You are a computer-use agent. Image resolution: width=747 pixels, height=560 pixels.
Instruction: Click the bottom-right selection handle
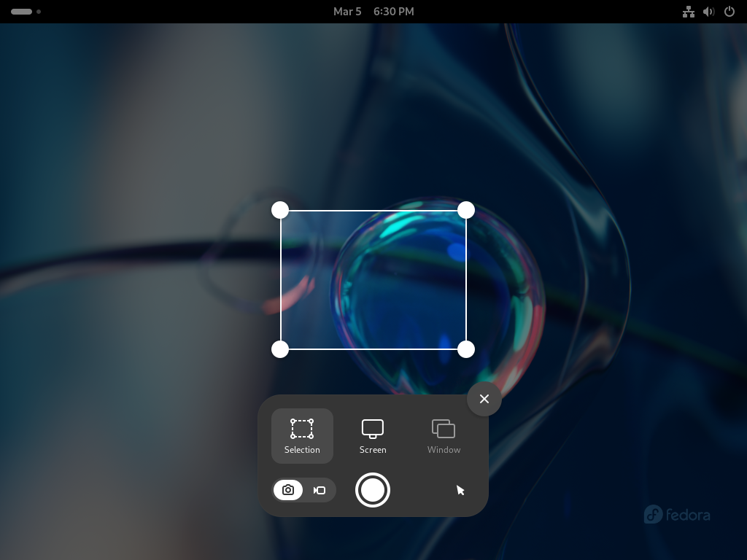point(466,349)
